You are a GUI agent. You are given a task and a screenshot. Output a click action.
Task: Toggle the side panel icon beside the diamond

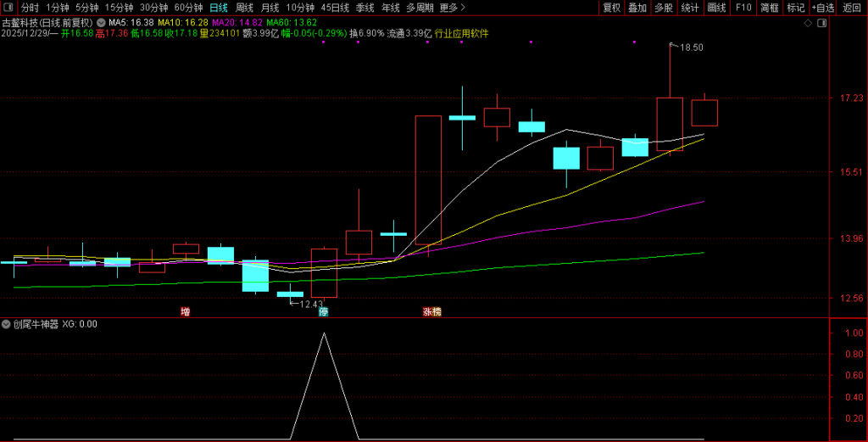point(820,24)
